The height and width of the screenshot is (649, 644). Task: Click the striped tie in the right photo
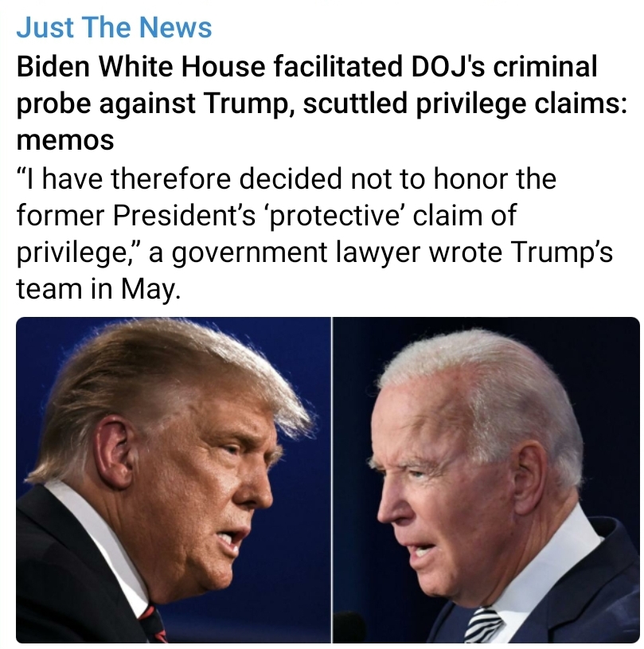(482, 625)
